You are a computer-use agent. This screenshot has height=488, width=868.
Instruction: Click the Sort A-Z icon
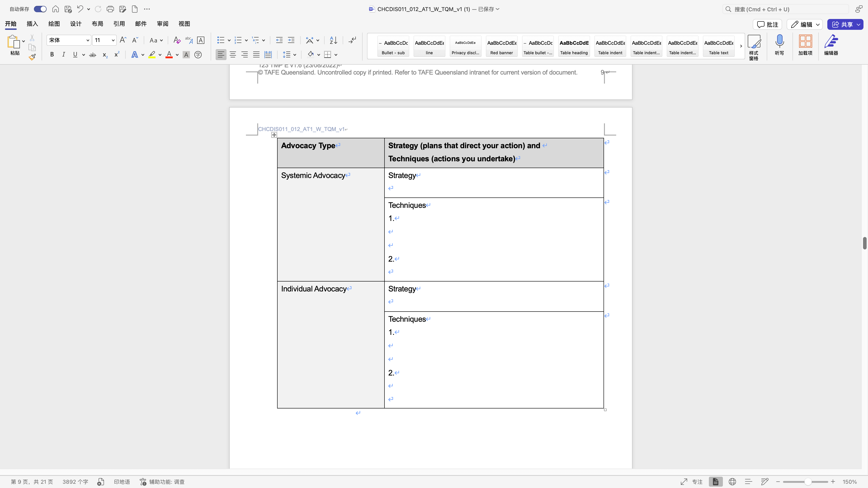pyautogui.click(x=333, y=40)
